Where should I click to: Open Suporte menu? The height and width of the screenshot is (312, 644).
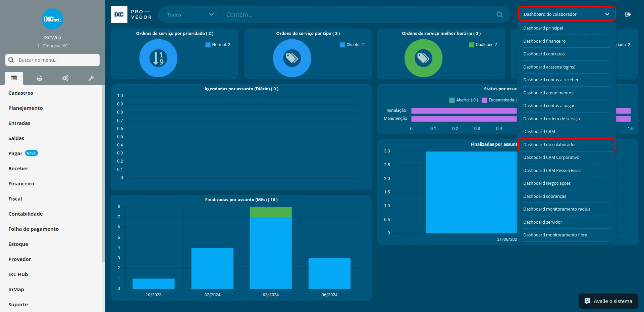click(18, 305)
